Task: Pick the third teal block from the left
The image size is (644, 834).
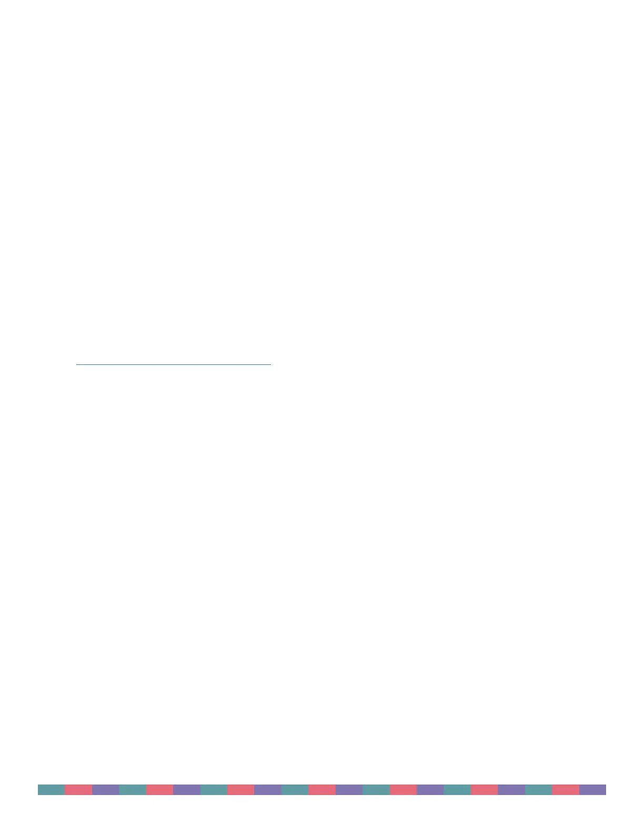Action: pos(214,789)
